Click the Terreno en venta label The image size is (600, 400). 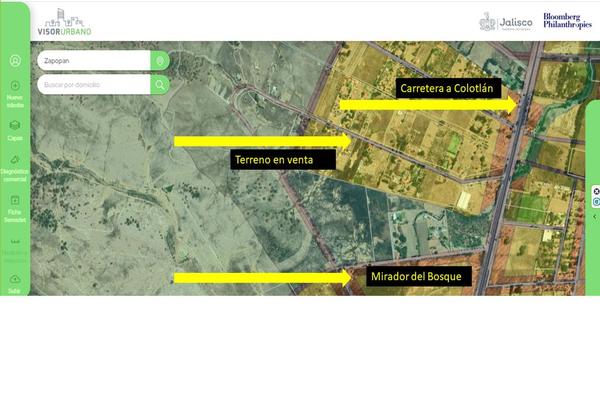(x=276, y=160)
